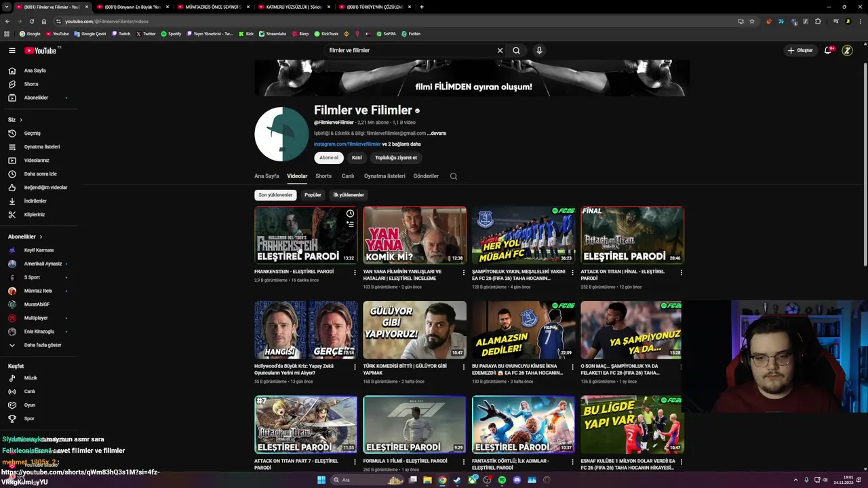
Task: Clear the search box with X
Action: click(x=500, y=50)
